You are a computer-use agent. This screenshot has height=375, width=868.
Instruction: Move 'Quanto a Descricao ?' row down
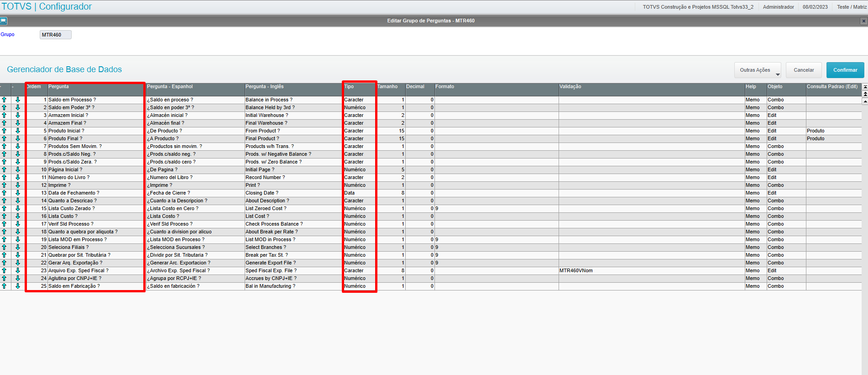tap(18, 201)
